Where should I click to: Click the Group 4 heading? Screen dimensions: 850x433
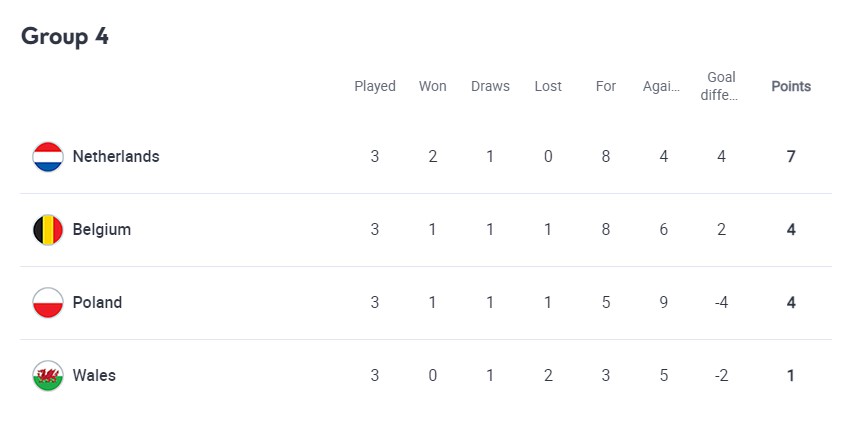point(65,37)
